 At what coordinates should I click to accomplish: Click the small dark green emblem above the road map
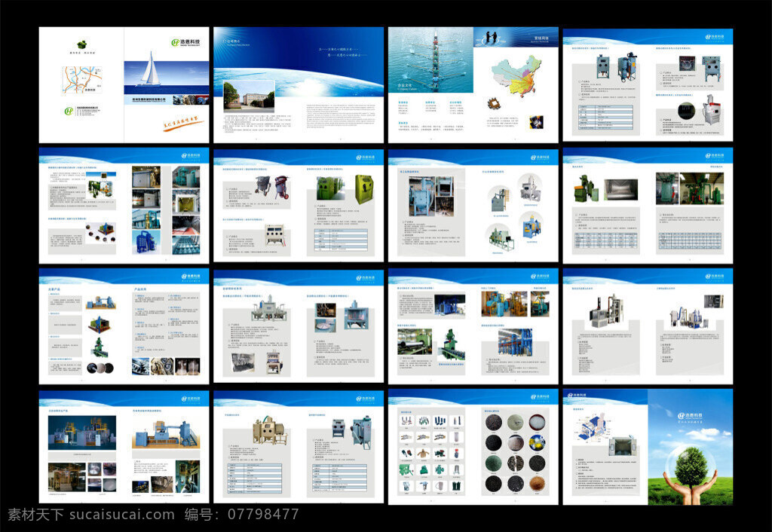(x=81, y=44)
